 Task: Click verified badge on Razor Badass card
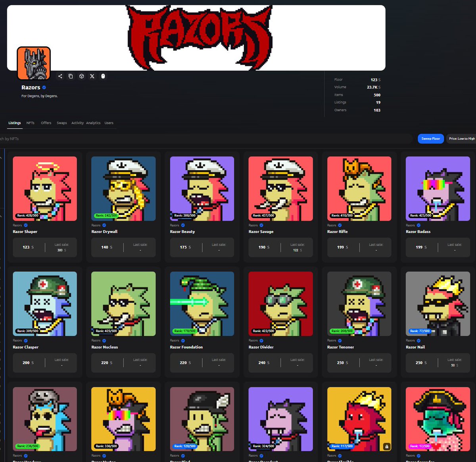(x=418, y=225)
